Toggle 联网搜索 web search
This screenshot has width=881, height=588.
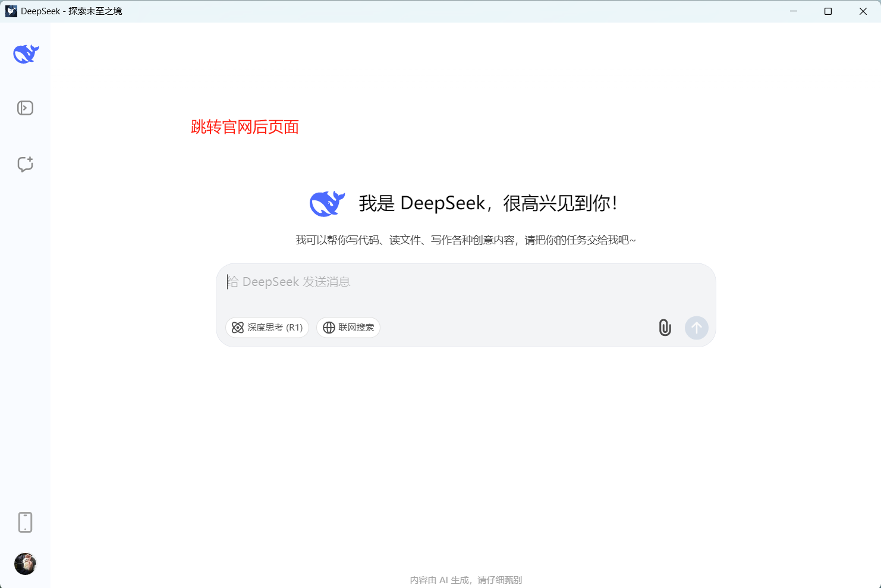coord(348,328)
